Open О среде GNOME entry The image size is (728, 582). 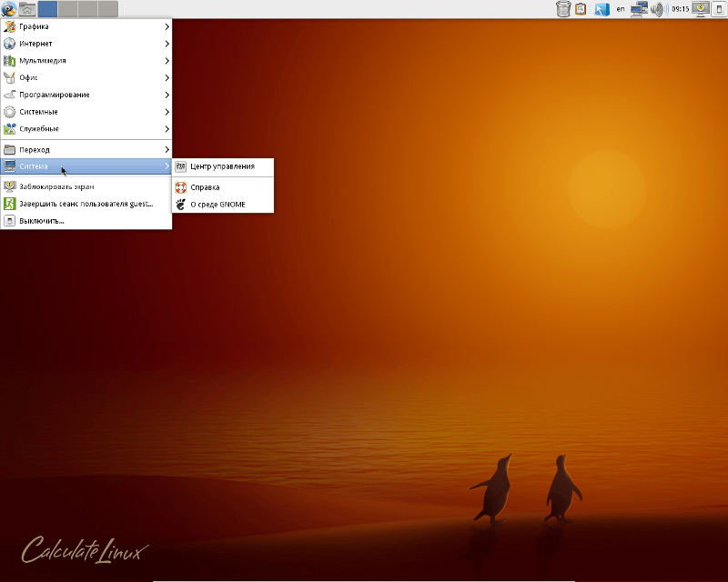pos(217,205)
